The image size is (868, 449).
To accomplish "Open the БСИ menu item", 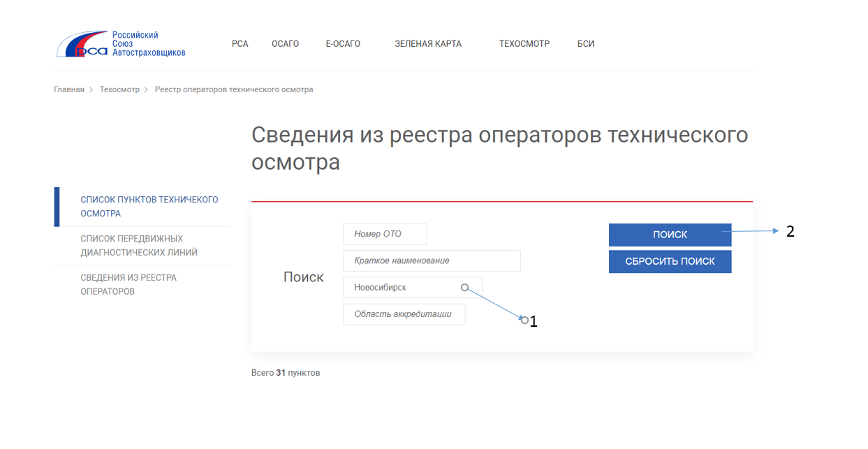I will [585, 44].
